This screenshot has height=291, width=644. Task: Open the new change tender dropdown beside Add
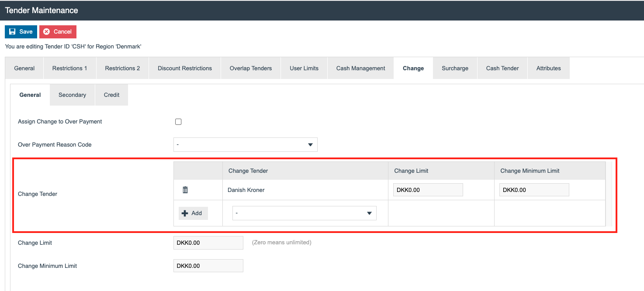coord(305,213)
